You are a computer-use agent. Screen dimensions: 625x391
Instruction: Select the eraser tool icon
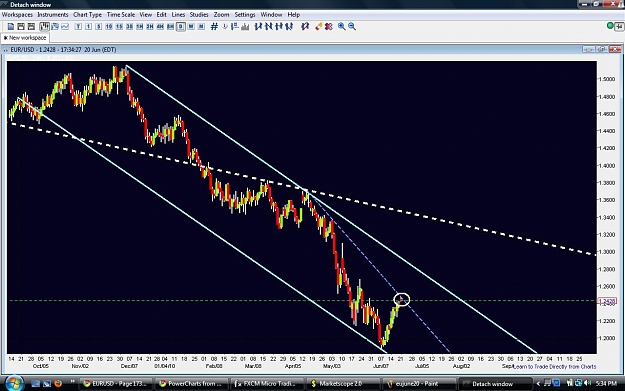(x=318, y=27)
